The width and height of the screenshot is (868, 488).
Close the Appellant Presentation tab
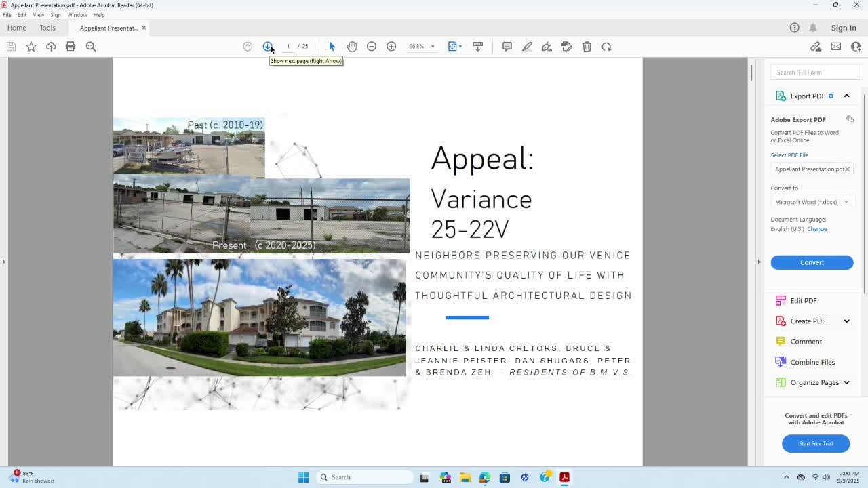tap(144, 28)
